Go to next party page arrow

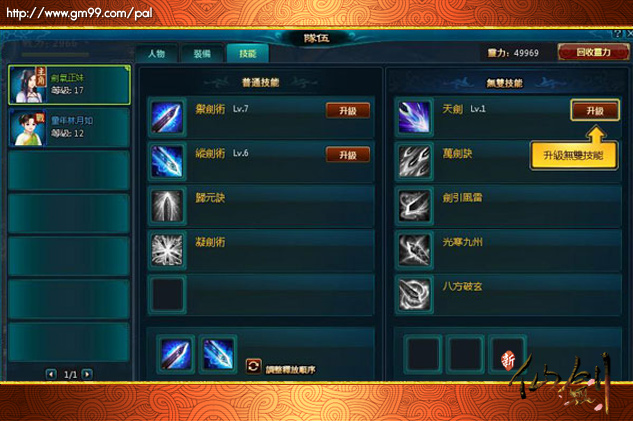click(x=87, y=374)
